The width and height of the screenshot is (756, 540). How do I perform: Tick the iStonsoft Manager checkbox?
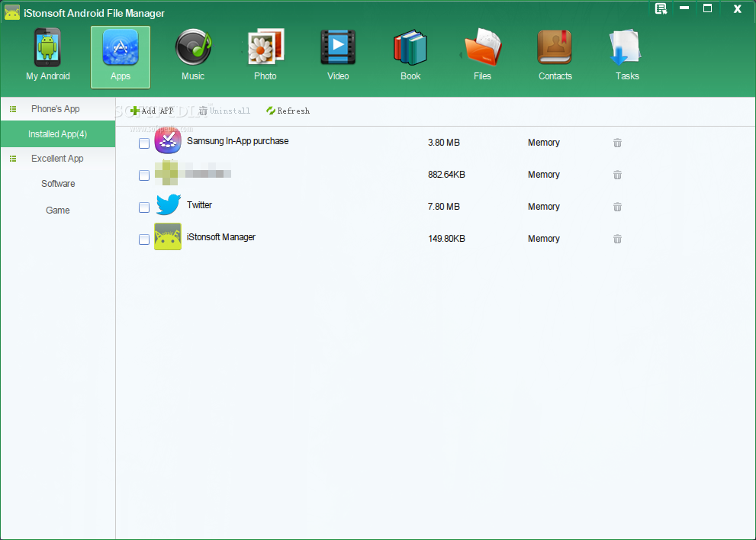[x=144, y=239]
